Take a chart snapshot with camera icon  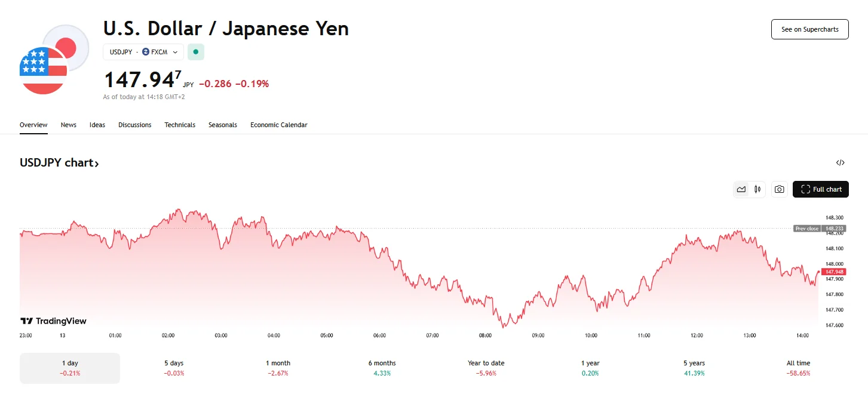pos(779,189)
